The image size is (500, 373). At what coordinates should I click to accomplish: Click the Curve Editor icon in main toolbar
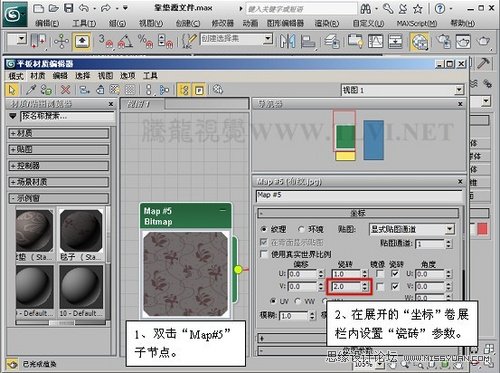(x=375, y=41)
